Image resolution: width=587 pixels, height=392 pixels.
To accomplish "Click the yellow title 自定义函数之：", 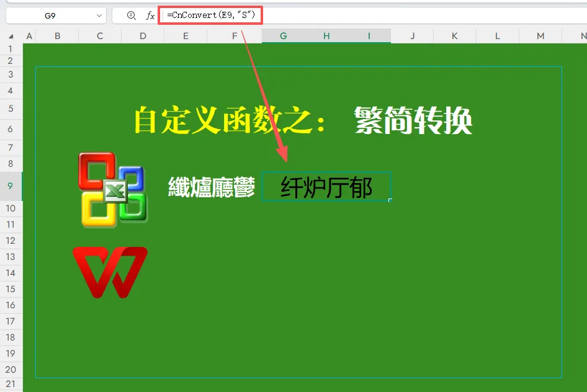I will [x=230, y=120].
